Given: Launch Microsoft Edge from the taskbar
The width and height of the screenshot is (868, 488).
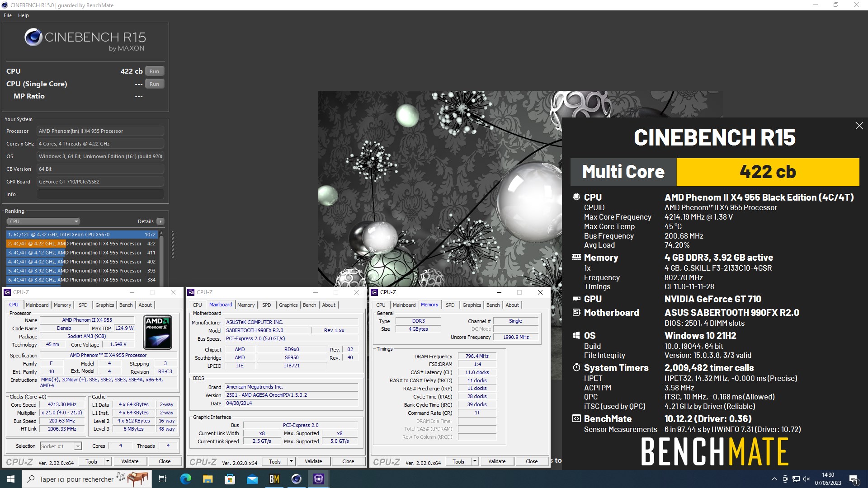Looking at the screenshot, I should pos(185,479).
